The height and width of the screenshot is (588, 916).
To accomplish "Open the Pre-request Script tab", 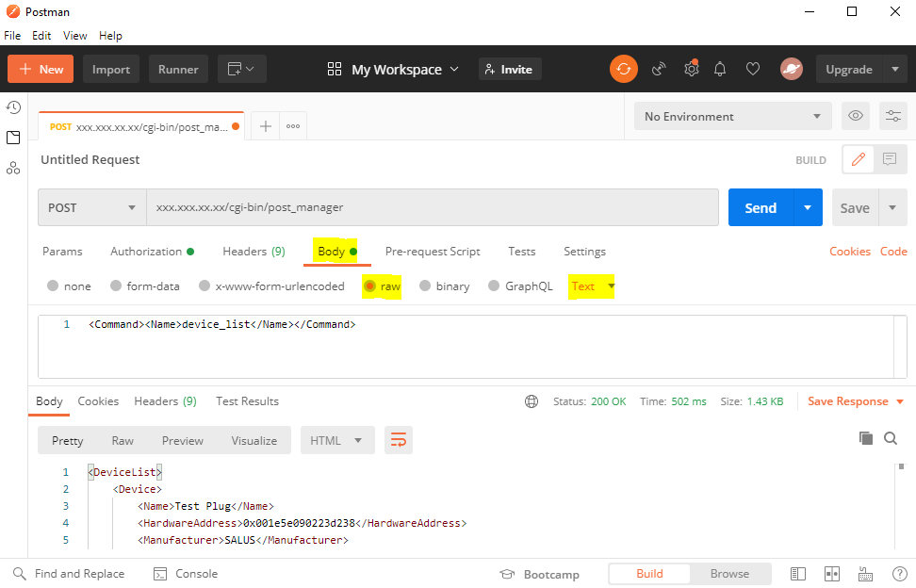I will [433, 251].
